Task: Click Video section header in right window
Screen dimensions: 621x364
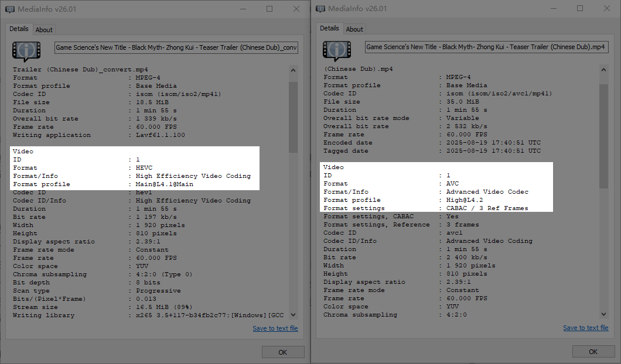Action: click(x=333, y=167)
